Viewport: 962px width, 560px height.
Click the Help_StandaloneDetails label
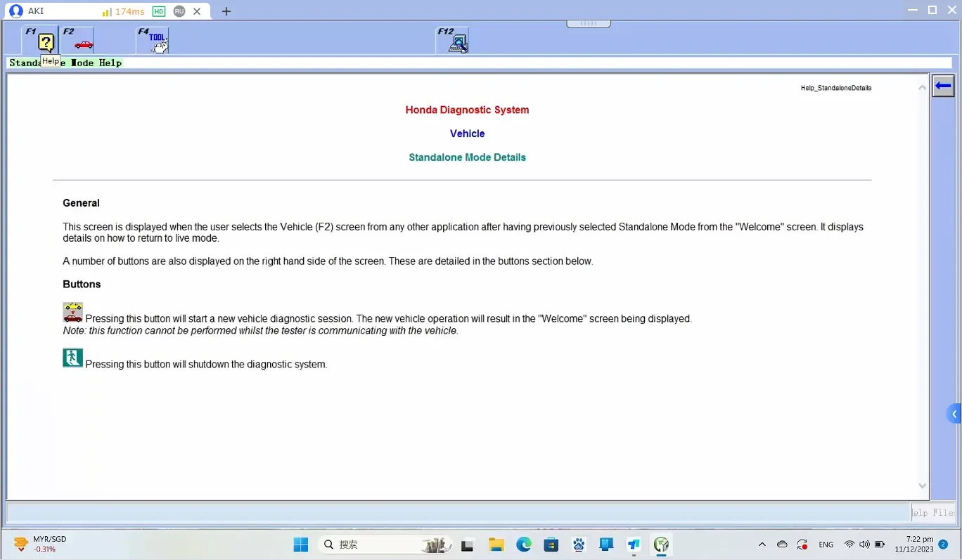tap(836, 88)
